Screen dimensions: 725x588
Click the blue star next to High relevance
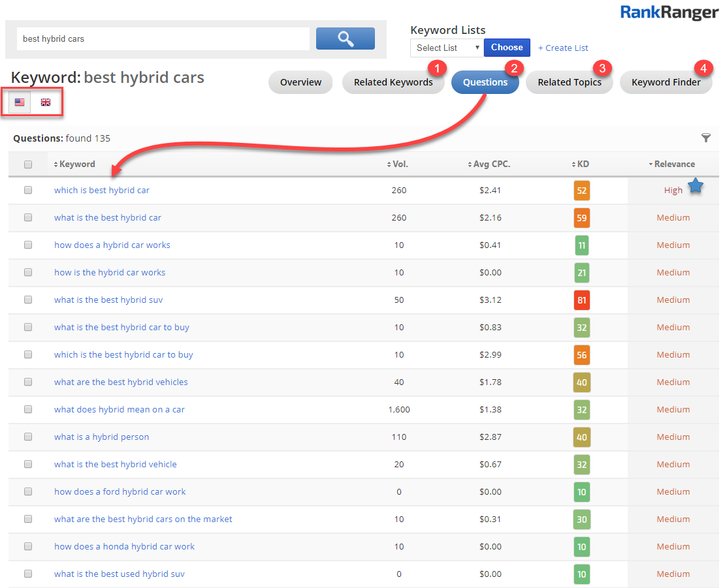coord(696,187)
